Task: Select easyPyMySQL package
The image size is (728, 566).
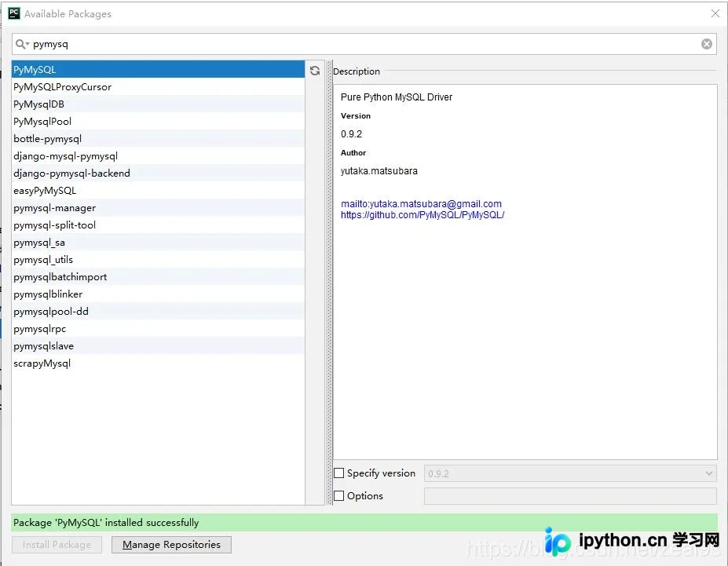Action: coord(158,190)
